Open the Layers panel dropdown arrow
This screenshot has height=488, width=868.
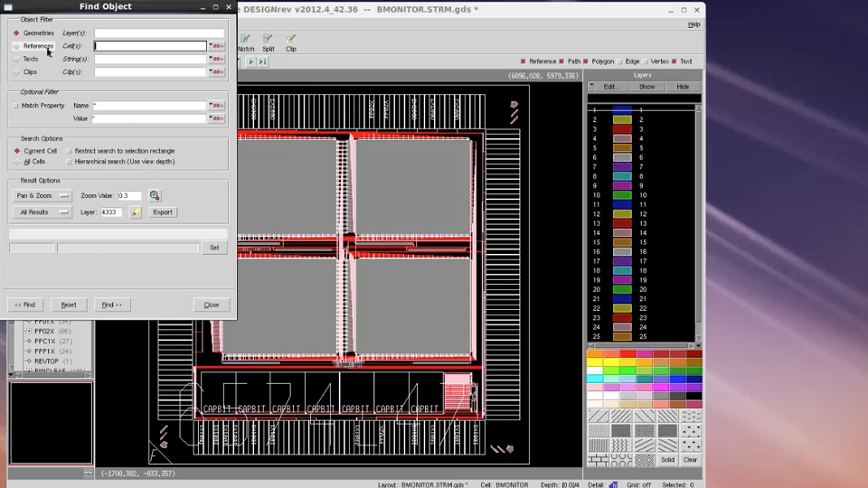point(591,87)
